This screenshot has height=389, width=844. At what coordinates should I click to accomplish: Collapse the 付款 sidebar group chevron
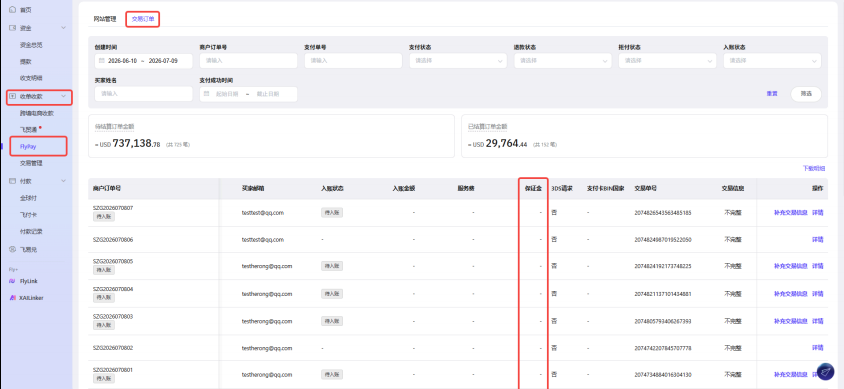[x=63, y=181]
